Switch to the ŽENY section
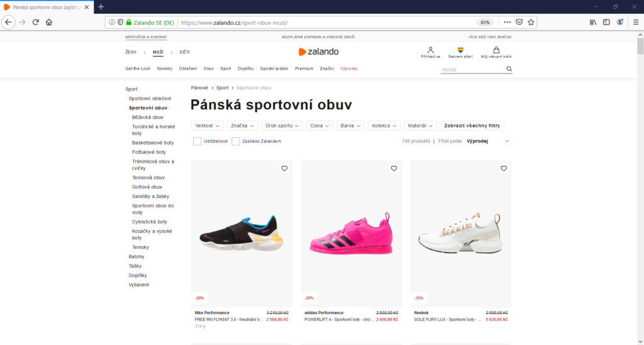The image size is (644, 345). pyautogui.click(x=131, y=52)
